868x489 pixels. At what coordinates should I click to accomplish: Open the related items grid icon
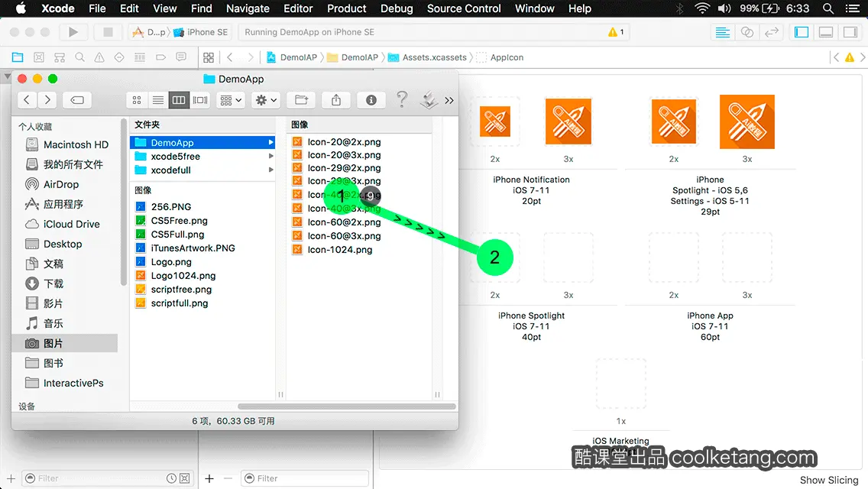(x=209, y=57)
